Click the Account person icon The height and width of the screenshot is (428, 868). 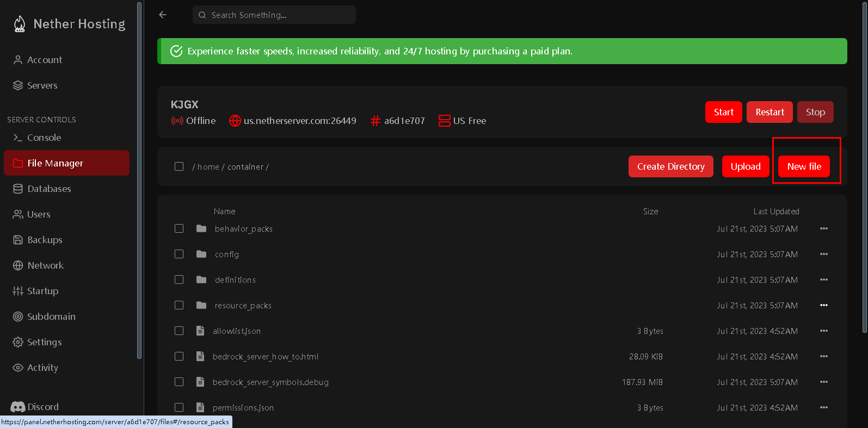(x=18, y=60)
